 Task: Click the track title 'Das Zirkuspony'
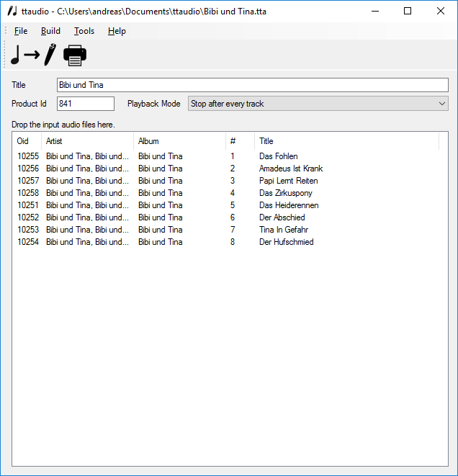tap(286, 193)
